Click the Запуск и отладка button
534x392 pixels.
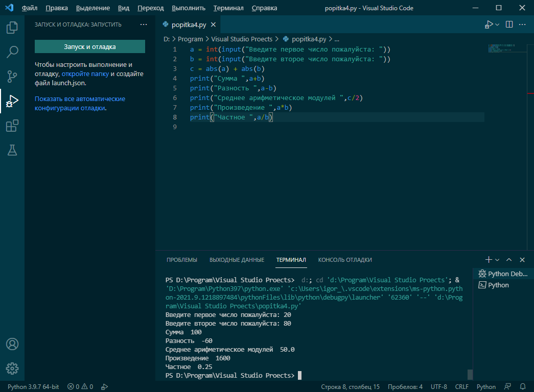tap(89, 46)
